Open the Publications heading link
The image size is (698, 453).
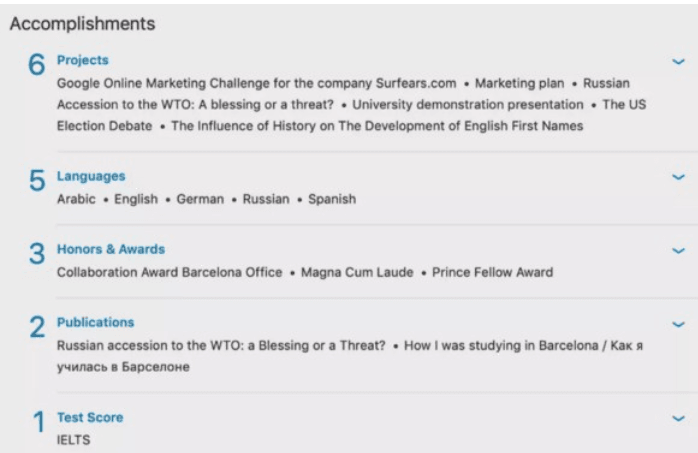(x=95, y=322)
